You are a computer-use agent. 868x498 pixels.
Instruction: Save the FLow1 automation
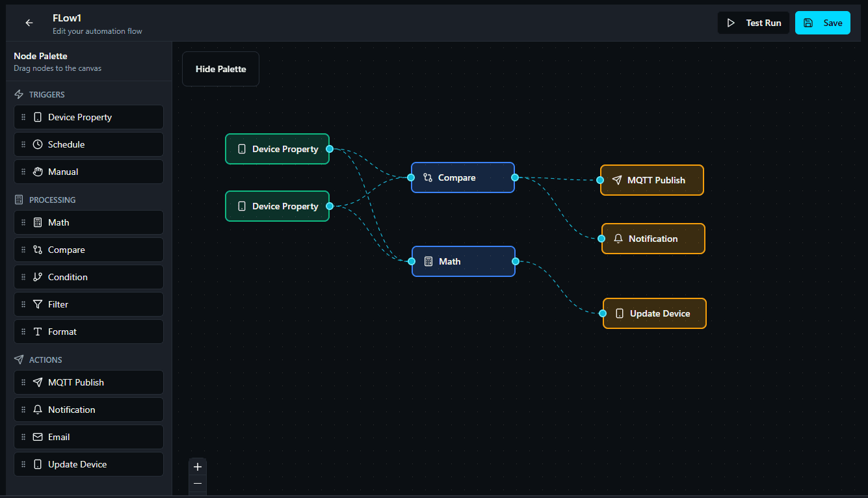tap(822, 22)
